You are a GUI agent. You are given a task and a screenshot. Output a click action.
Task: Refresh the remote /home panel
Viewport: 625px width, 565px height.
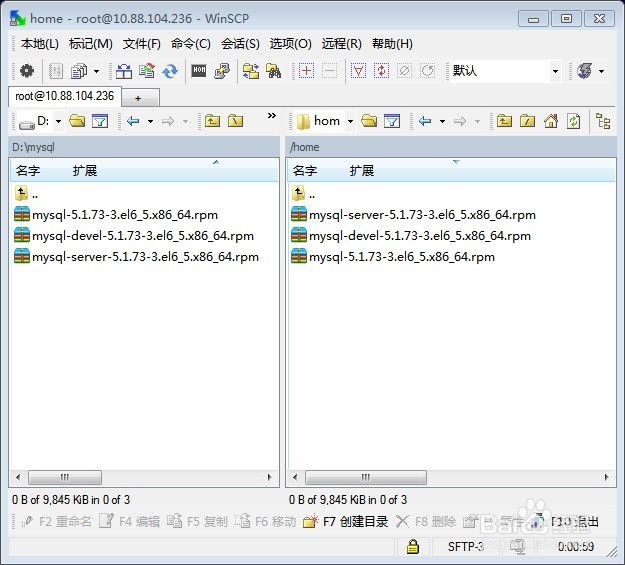click(x=574, y=120)
